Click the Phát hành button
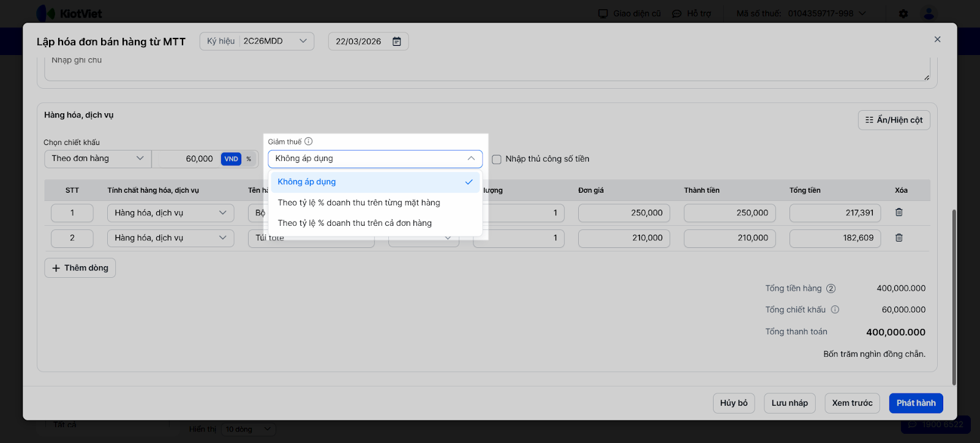 (916, 403)
